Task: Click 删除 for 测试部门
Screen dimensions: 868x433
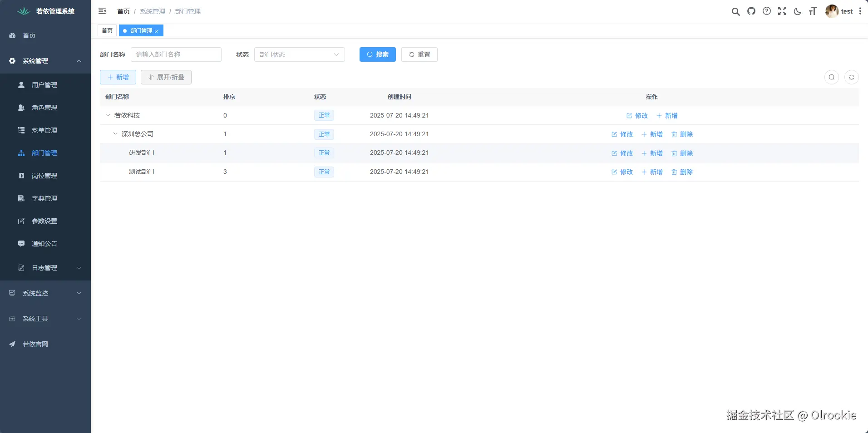Action: tap(682, 172)
